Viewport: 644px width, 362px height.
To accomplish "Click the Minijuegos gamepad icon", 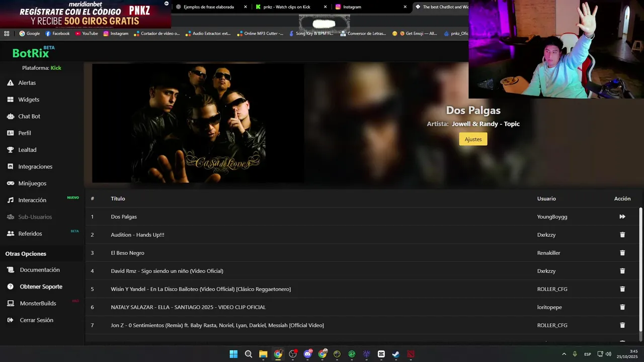I will point(10,184).
